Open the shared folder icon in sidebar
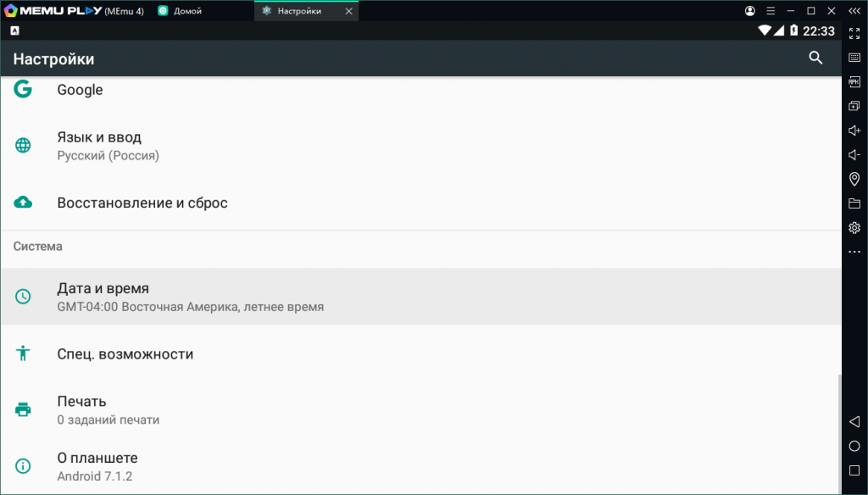Image resolution: width=868 pixels, height=495 pixels. [x=854, y=203]
